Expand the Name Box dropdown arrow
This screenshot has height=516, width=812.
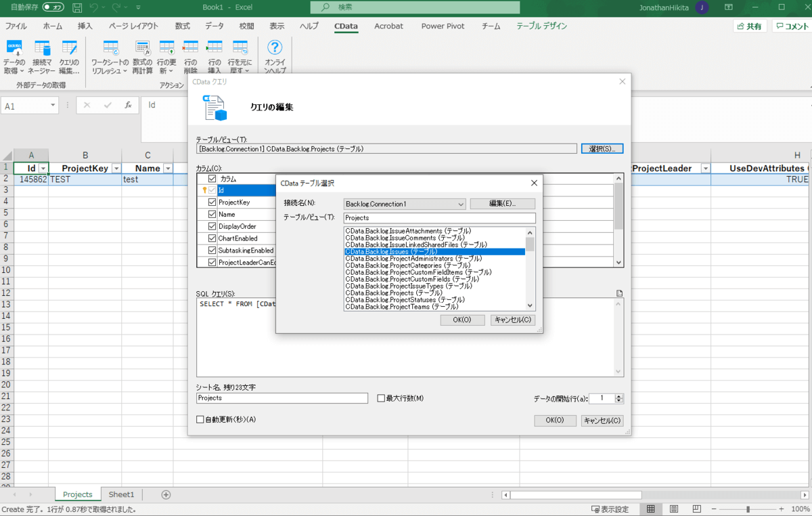pyautogui.click(x=53, y=106)
